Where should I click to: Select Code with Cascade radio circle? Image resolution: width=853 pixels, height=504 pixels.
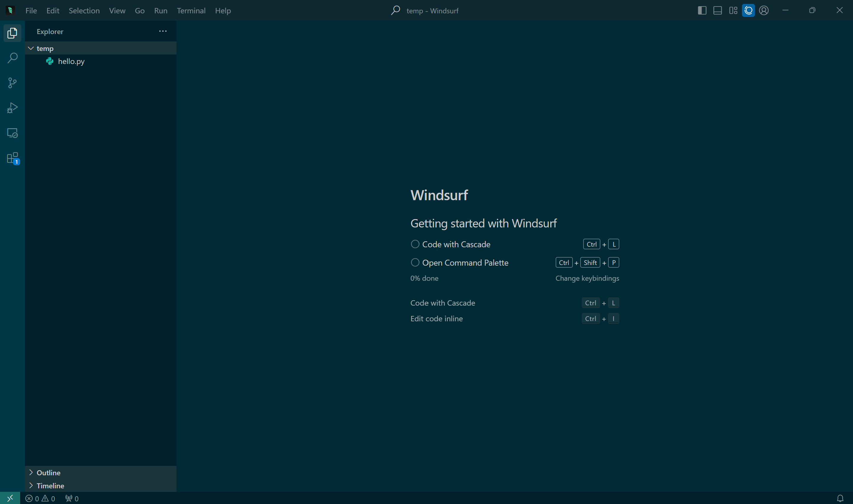[415, 244]
